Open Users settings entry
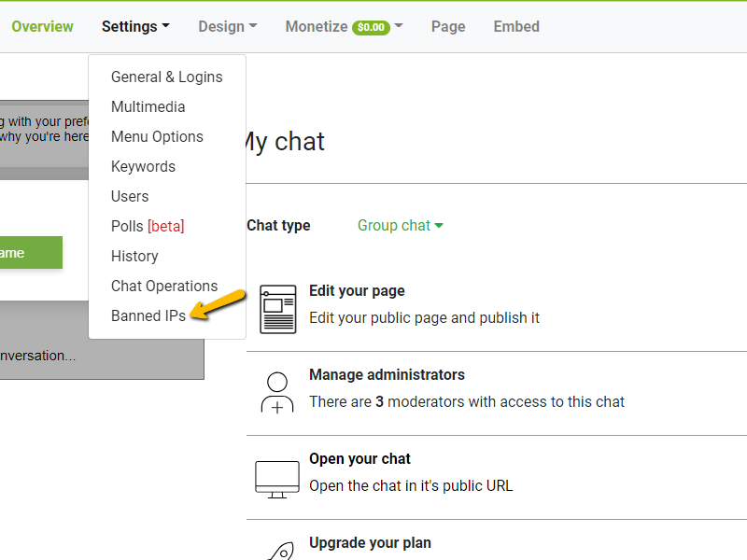747x560 pixels. (130, 196)
